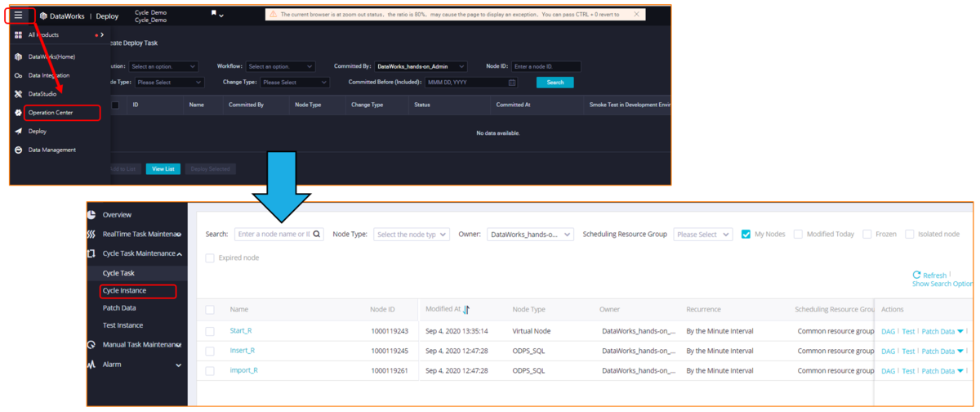Open Cycle Instance in sidebar
Image resolution: width=980 pixels, height=412 pixels.
pos(124,290)
